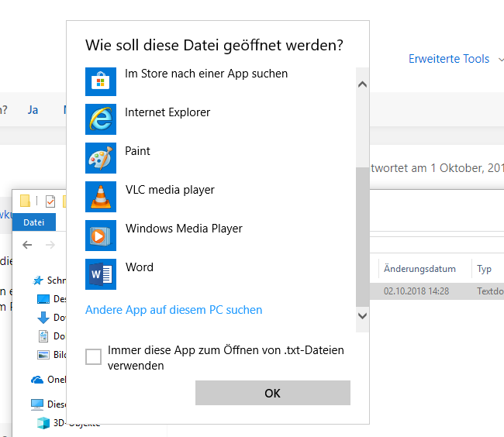Select the VLC media player cone icon

point(101,197)
